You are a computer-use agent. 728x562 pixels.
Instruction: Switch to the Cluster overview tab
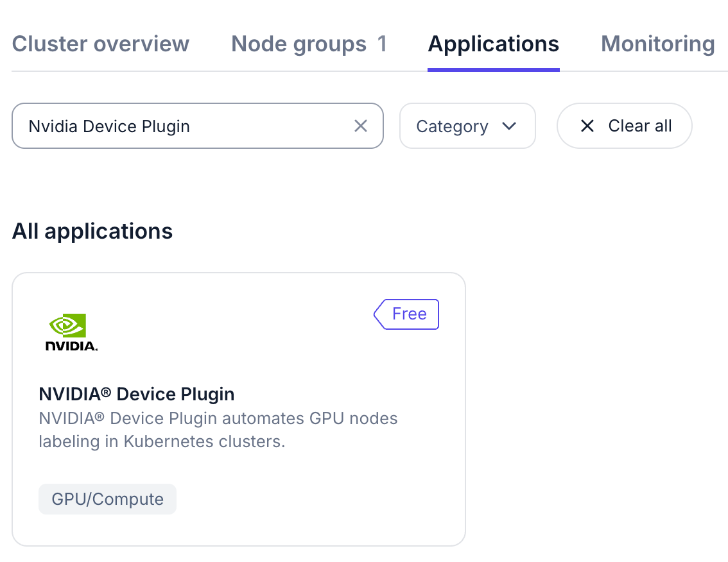(x=101, y=44)
